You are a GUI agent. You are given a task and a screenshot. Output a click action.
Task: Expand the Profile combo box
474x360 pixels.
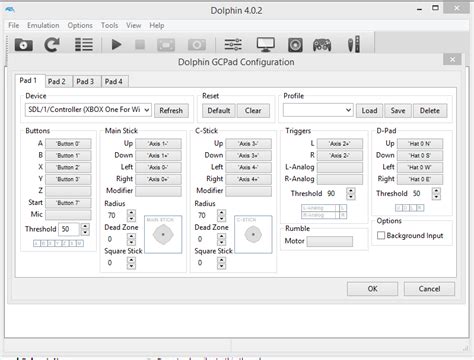318,110
